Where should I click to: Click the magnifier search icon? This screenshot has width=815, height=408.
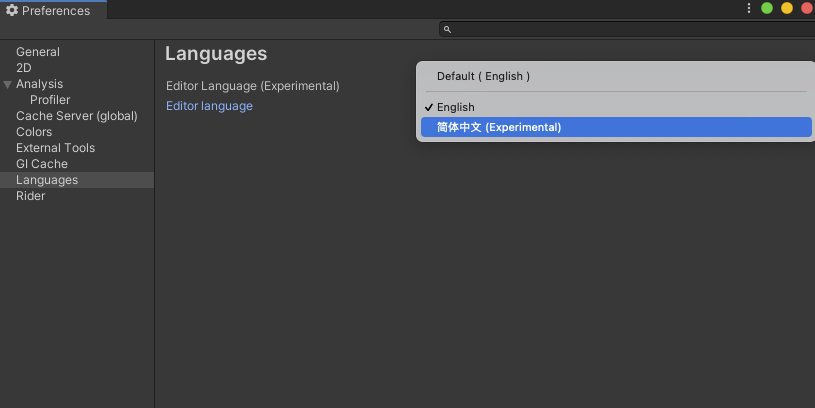click(447, 30)
